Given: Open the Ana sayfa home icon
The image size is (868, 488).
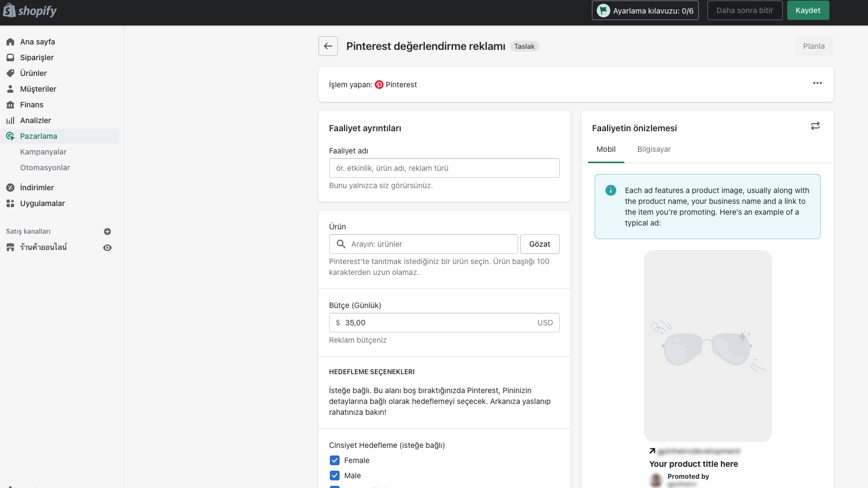Looking at the screenshot, I should [x=10, y=42].
